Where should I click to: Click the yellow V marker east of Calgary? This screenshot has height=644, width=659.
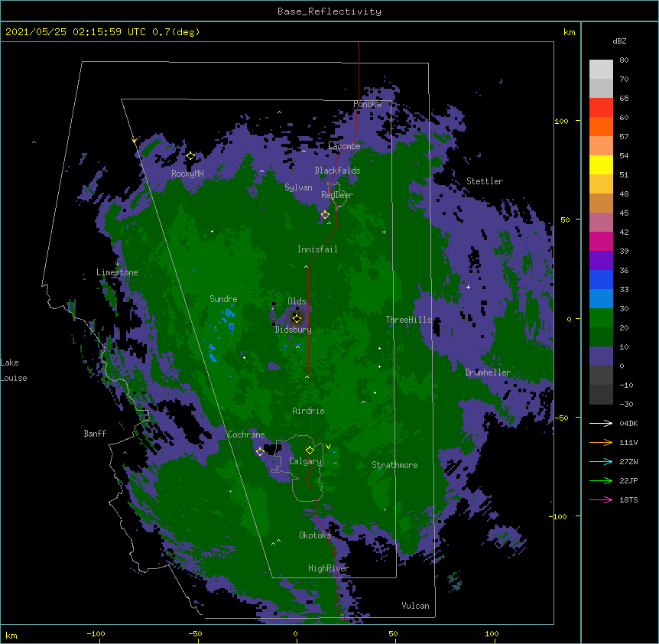tap(328, 447)
